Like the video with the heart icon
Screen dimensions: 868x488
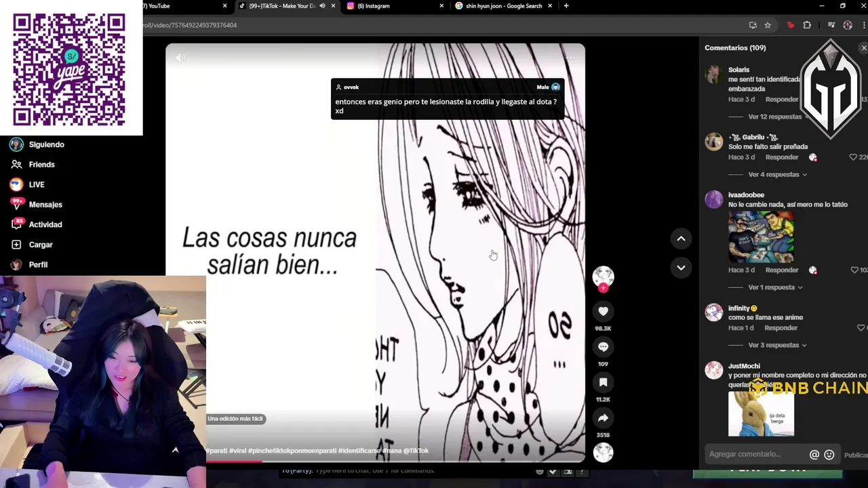coord(603,311)
